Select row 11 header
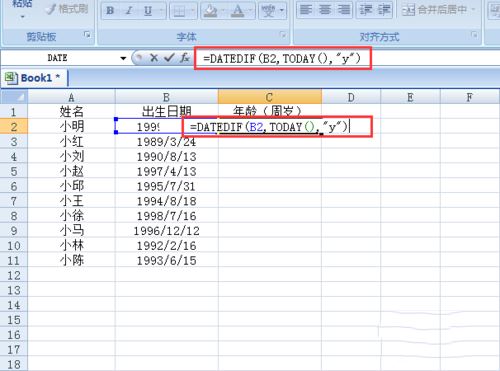 tap(14, 260)
